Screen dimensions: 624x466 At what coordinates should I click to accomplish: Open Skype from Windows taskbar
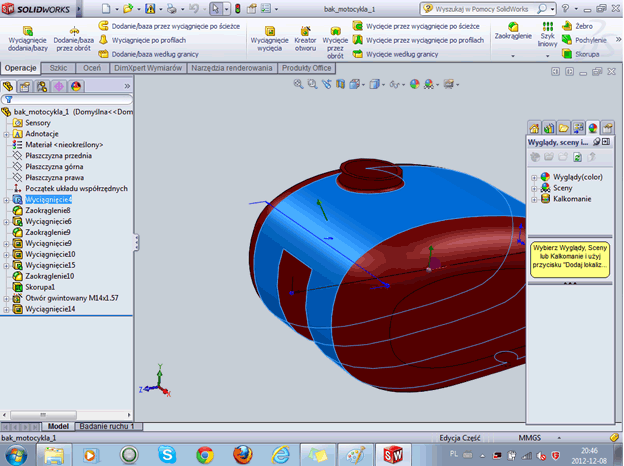click(x=167, y=455)
